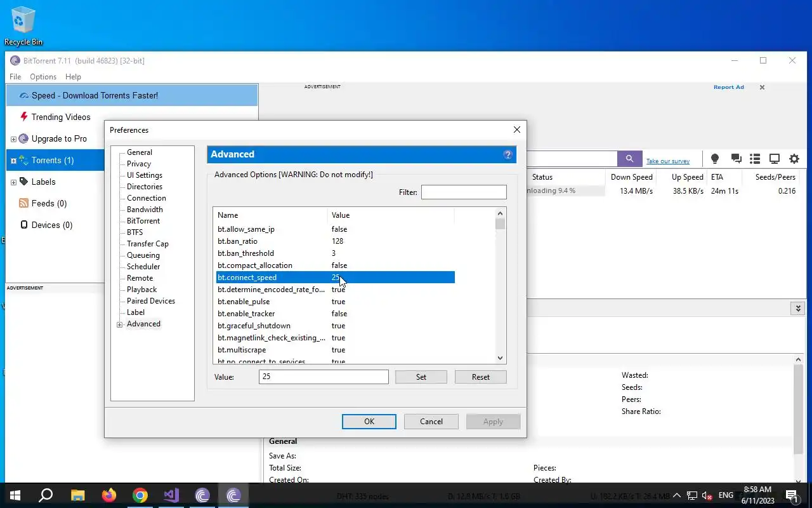Screen dimensions: 812x508
Task: Click the Trending Videos lightning icon
Action: point(24,117)
